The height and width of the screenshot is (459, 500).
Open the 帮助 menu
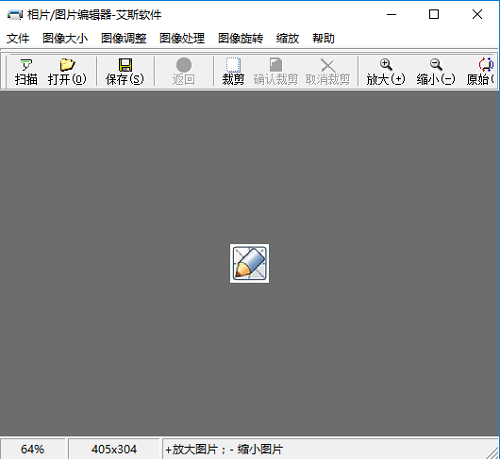pyautogui.click(x=323, y=38)
